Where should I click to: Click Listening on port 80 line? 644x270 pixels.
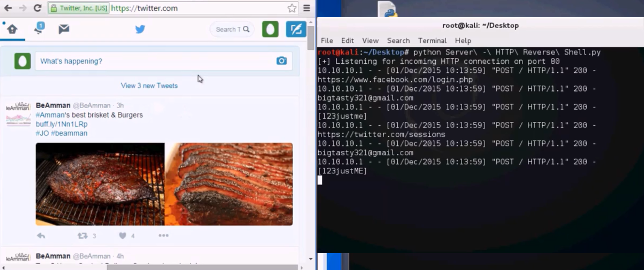click(439, 61)
